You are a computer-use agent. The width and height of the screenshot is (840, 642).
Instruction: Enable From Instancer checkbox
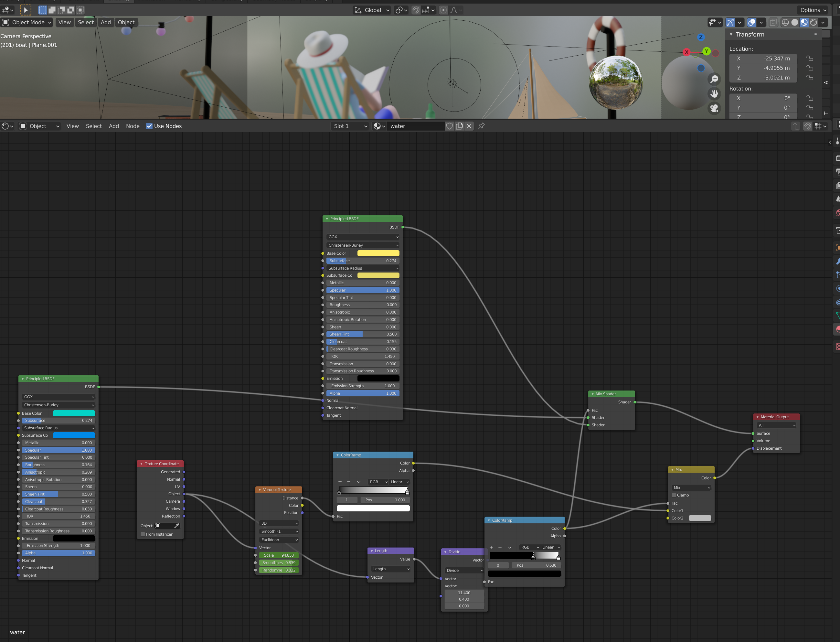(x=143, y=534)
